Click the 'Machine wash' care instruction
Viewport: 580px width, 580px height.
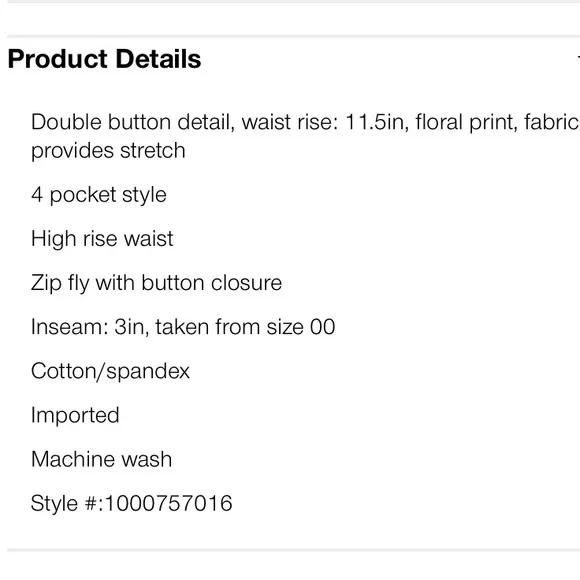click(x=101, y=459)
